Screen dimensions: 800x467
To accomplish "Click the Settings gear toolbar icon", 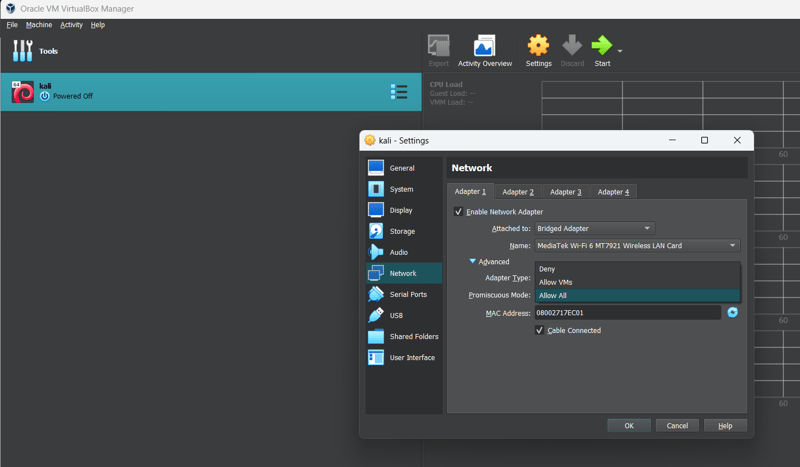I will point(538,51).
